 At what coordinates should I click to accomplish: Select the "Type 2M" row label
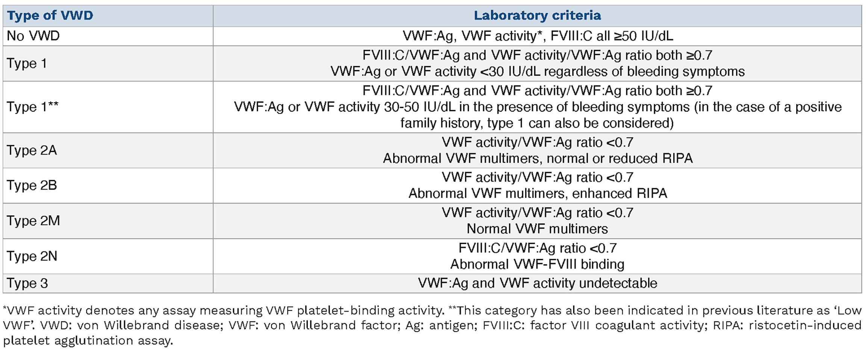click(33, 221)
